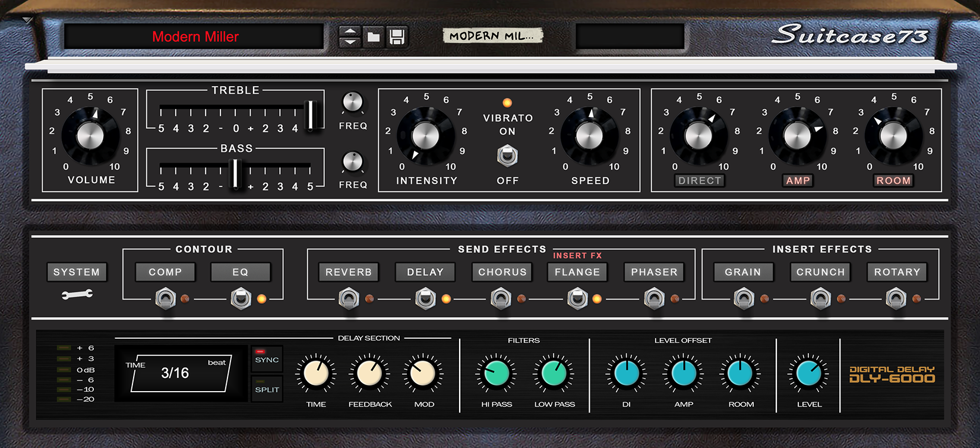Toggle the DELAY enable switch
980x448 pixels.
coord(425,298)
